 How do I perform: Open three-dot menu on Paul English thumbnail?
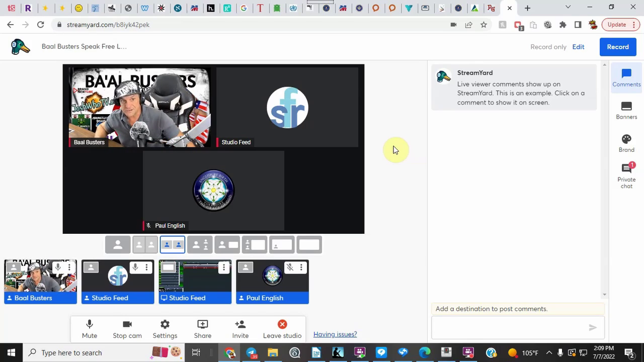click(301, 267)
